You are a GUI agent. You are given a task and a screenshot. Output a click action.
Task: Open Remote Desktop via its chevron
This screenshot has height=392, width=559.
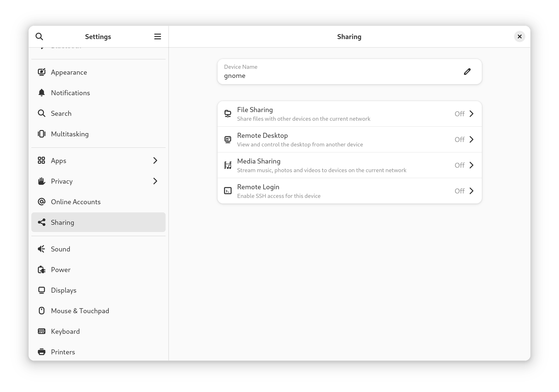tap(472, 139)
